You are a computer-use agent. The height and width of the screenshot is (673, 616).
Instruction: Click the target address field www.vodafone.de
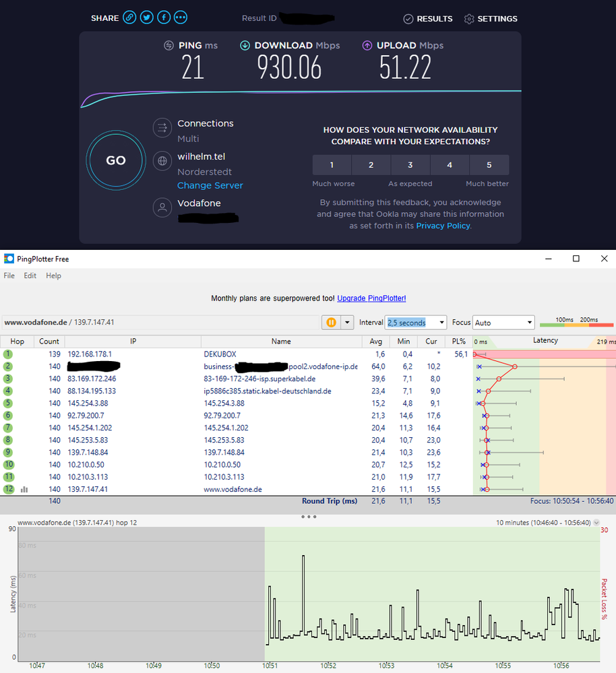[160, 322]
